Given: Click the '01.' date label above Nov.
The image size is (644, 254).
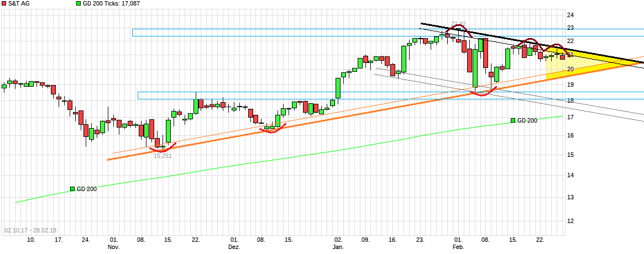Looking at the screenshot, I should [x=114, y=240].
